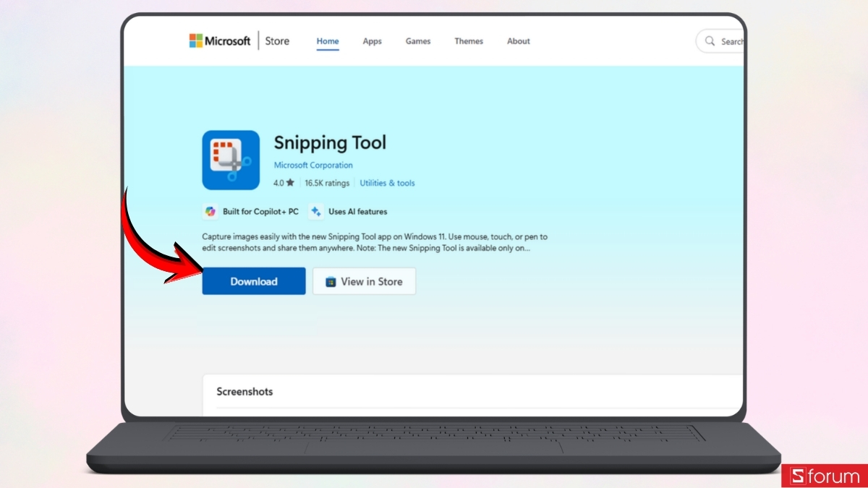868x488 pixels.
Task: Click the Store bag icon in button
Action: point(331,282)
